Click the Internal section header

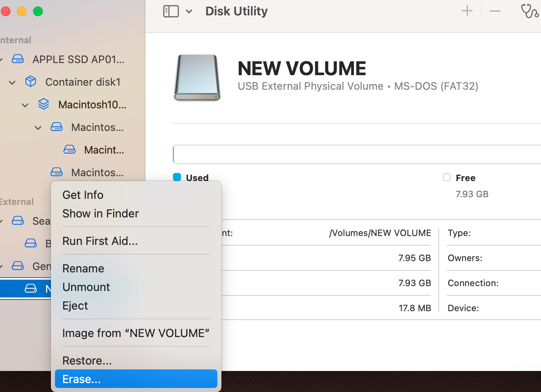coord(15,40)
